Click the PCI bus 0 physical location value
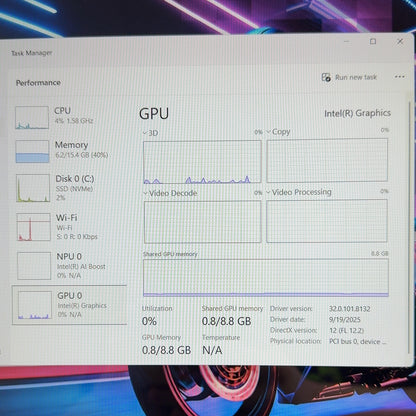 click(358, 342)
